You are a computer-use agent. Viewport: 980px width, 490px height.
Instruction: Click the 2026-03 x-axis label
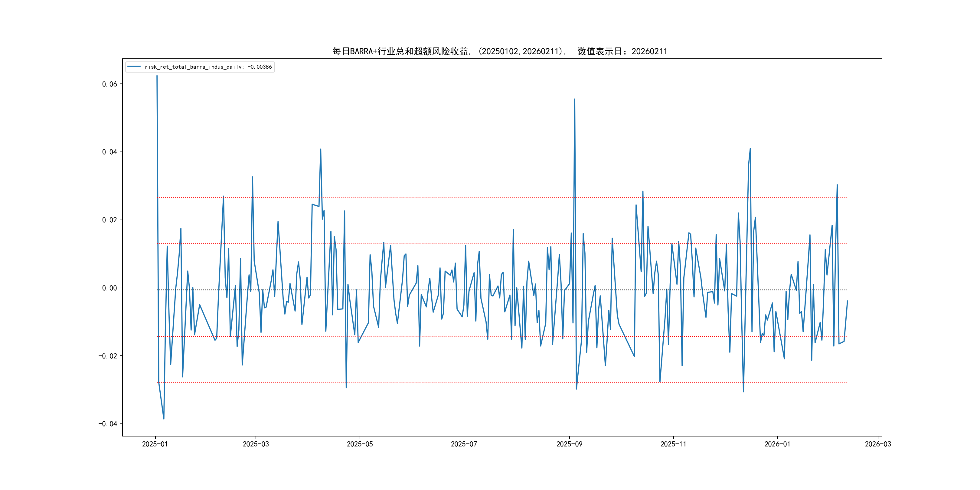tap(878, 444)
